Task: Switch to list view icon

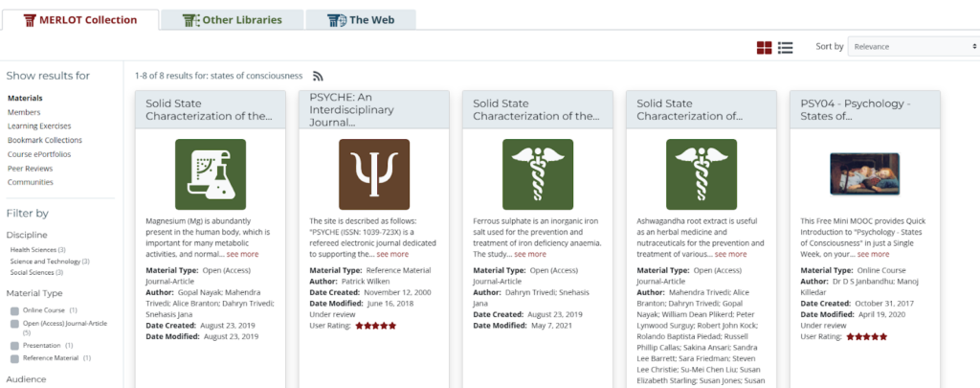Action: [x=786, y=48]
